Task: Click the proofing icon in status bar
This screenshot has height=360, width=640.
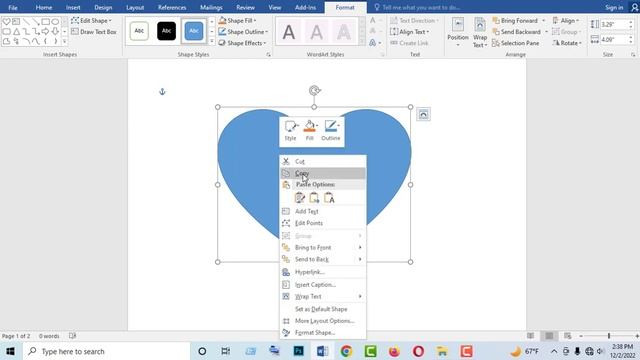Action: point(73,336)
